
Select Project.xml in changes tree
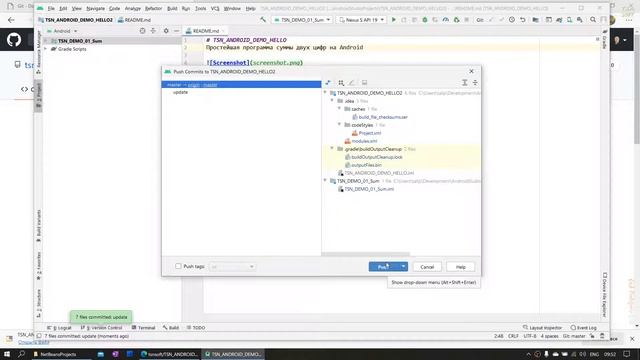(367, 133)
